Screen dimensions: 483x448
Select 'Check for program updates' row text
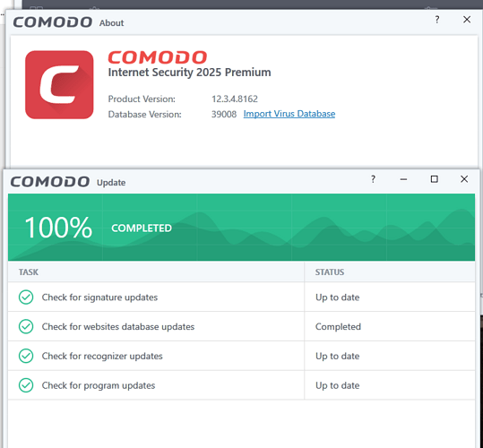99,385
